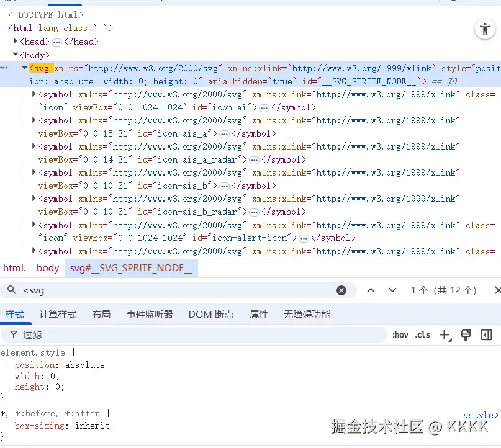Click ellipsis badge of icon-ais_a symbol
This screenshot has width=501, height=448.
point(224,134)
